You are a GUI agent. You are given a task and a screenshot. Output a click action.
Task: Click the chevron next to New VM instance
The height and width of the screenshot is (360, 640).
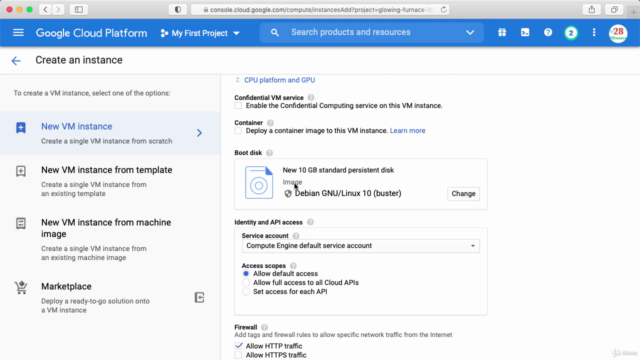tap(199, 133)
